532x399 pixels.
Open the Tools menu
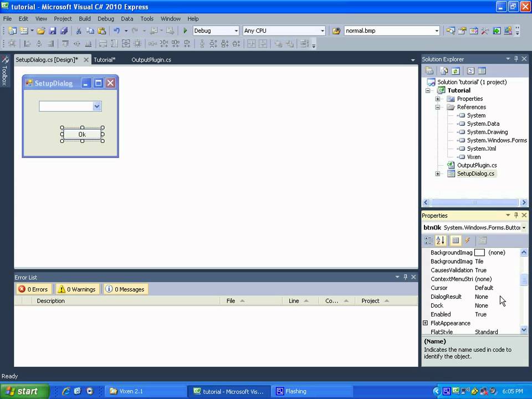click(147, 19)
